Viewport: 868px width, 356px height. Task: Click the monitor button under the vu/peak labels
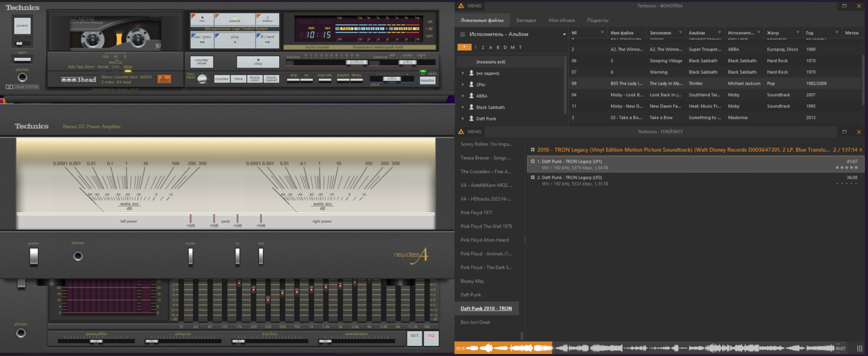pos(427,80)
